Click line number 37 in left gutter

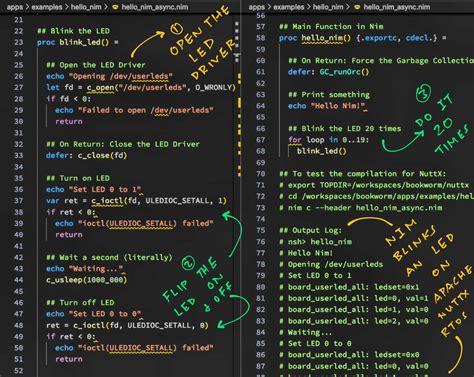click(x=19, y=201)
